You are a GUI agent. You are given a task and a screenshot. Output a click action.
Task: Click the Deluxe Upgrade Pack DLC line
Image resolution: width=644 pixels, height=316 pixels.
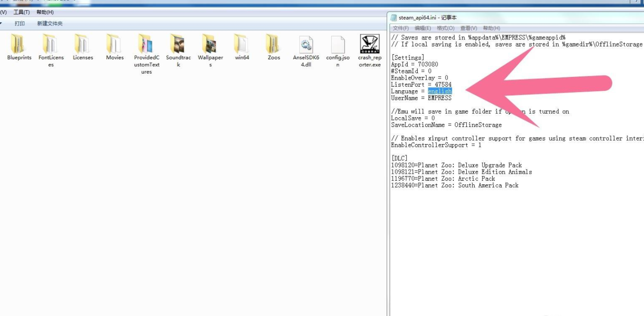tap(456, 165)
